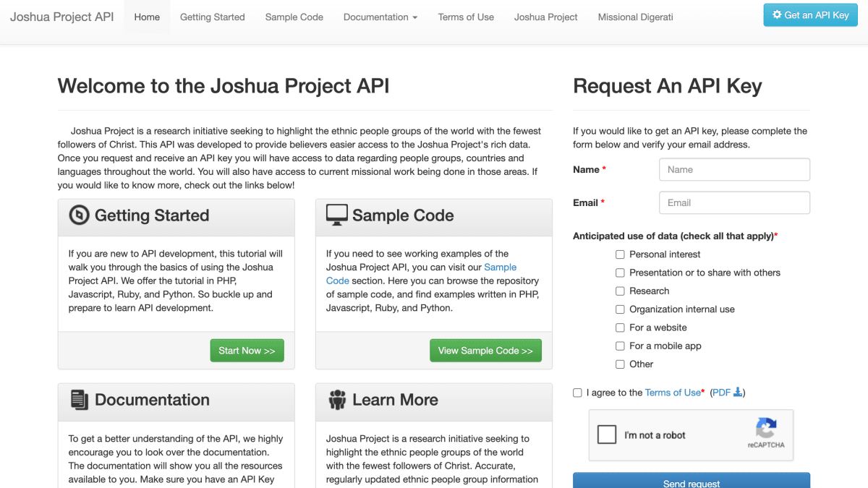
Task: Click the document icon beside Documentation heading
Action: tap(79, 400)
